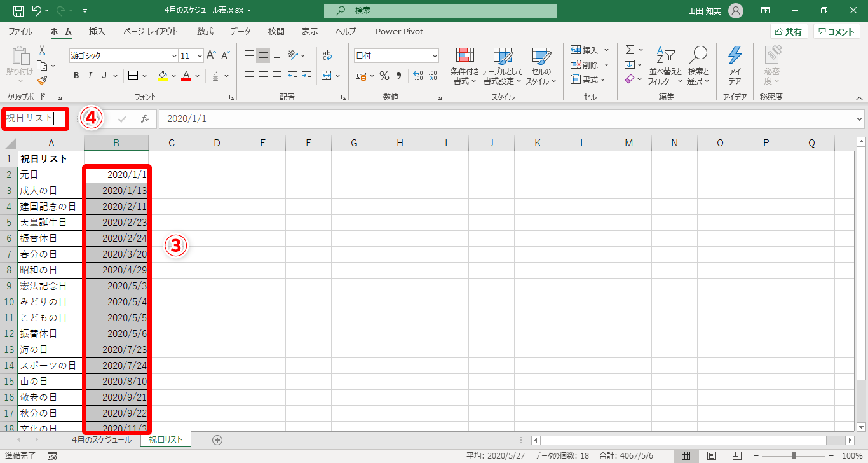The width and height of the screenshot is (868, 463).
Task: Click cell containing 天皇誕生日
Action: click(x=51, y=223)
